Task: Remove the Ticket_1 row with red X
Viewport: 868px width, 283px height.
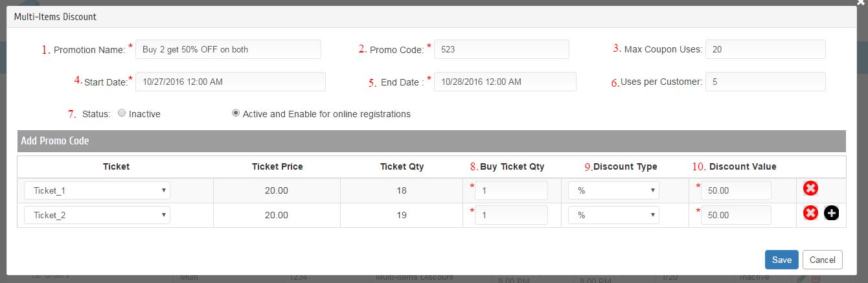Action: click(810, 188)
